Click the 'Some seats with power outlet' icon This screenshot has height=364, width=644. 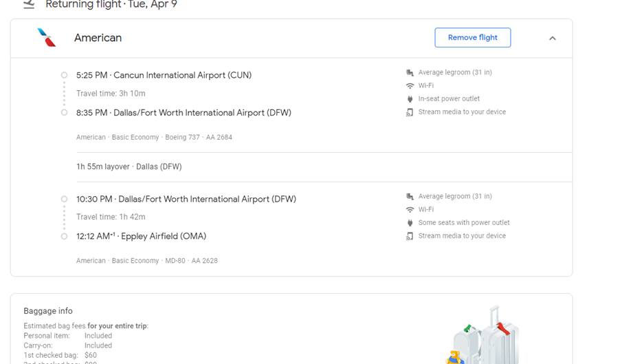point(410,223)
